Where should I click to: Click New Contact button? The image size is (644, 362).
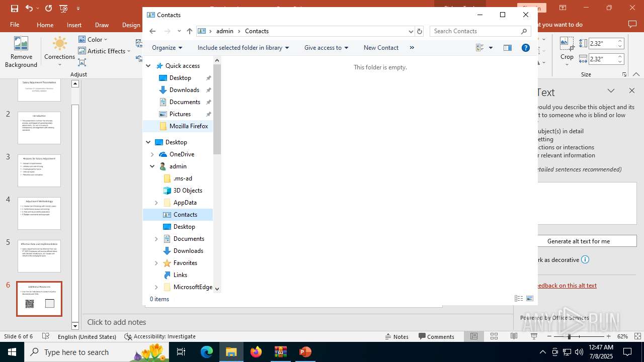[381, 48]
